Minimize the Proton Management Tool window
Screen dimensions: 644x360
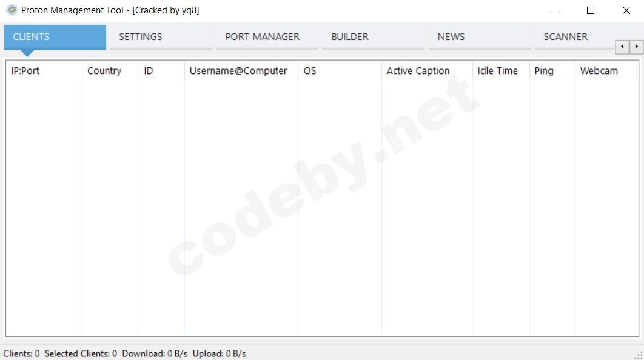pyautogui.click(x=555, y=10)
